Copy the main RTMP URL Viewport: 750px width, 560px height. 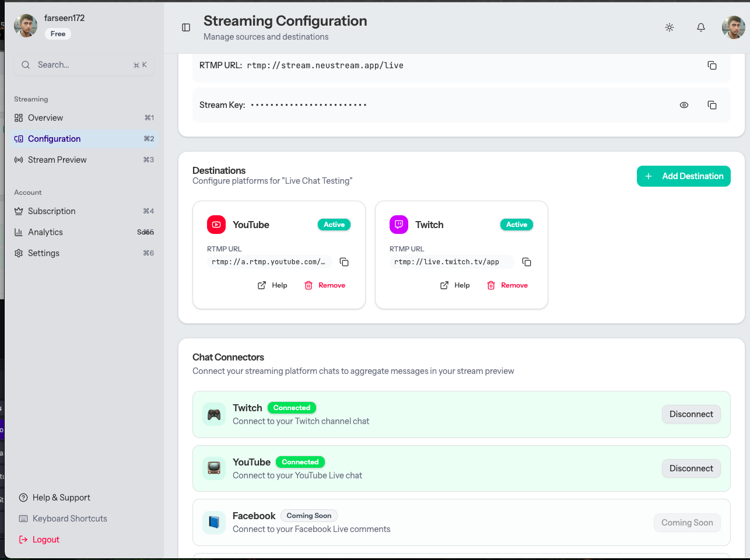tap(712, 65)
